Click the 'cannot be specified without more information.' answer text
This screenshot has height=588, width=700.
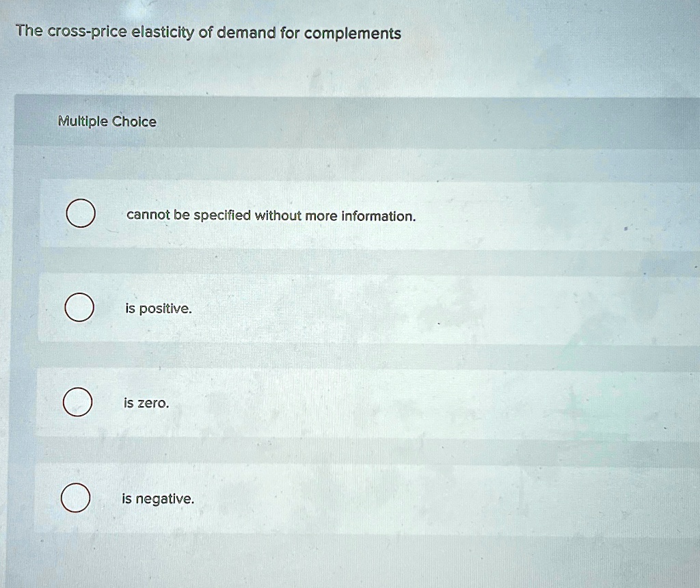point(270,215)
